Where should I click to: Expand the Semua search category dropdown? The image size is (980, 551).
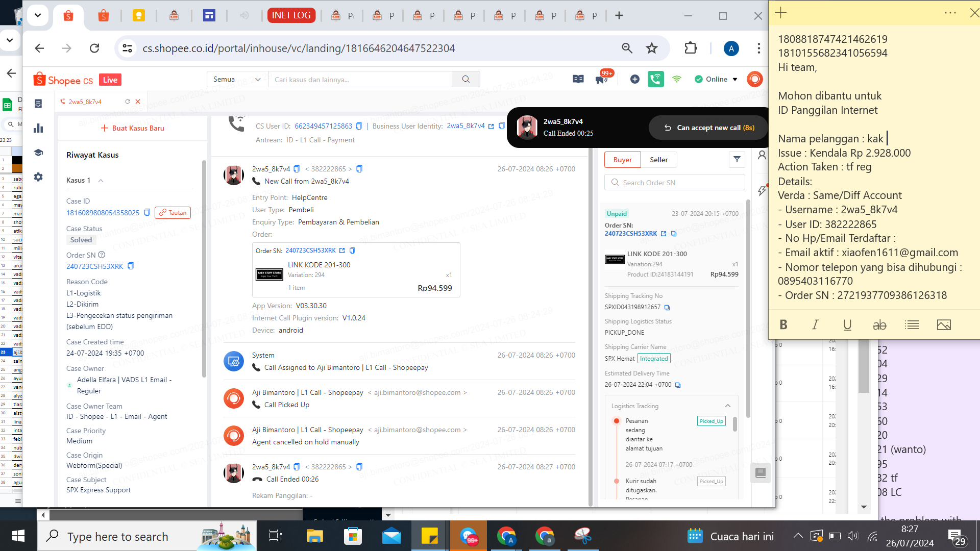tap(237, 79)
